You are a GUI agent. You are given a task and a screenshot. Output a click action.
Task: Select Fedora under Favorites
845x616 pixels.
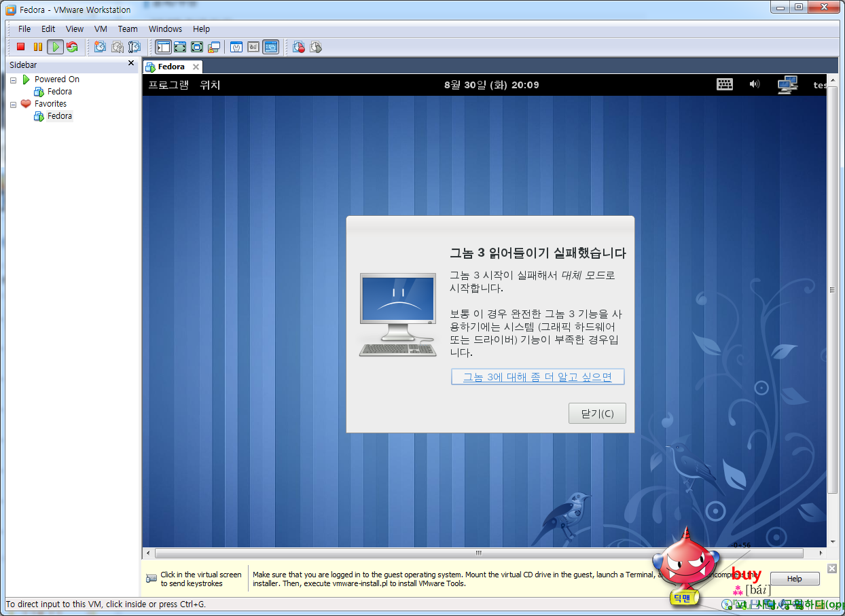coord(60,116)
